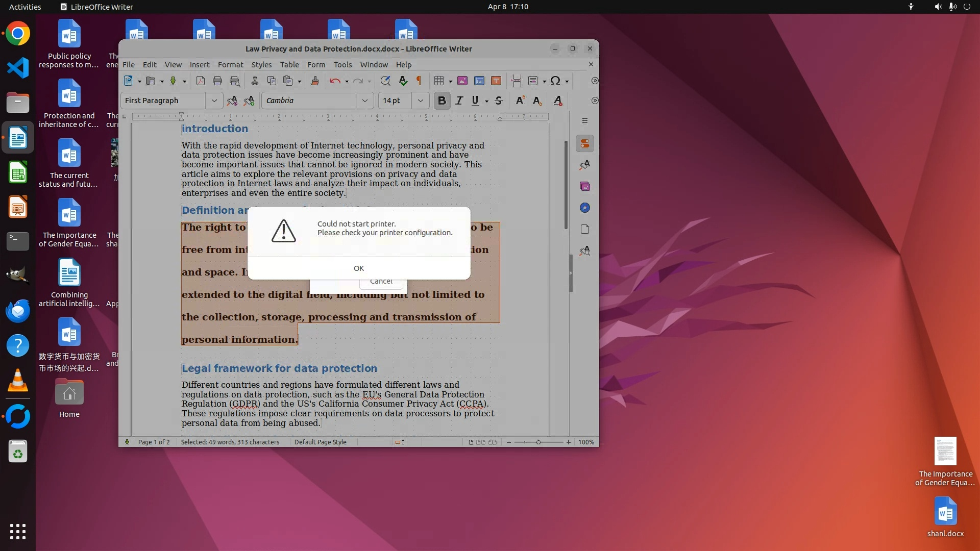Click the Check Spelling icon
Image resolution: width=980 pixels, height=551 pixels.
coord(403,81)
